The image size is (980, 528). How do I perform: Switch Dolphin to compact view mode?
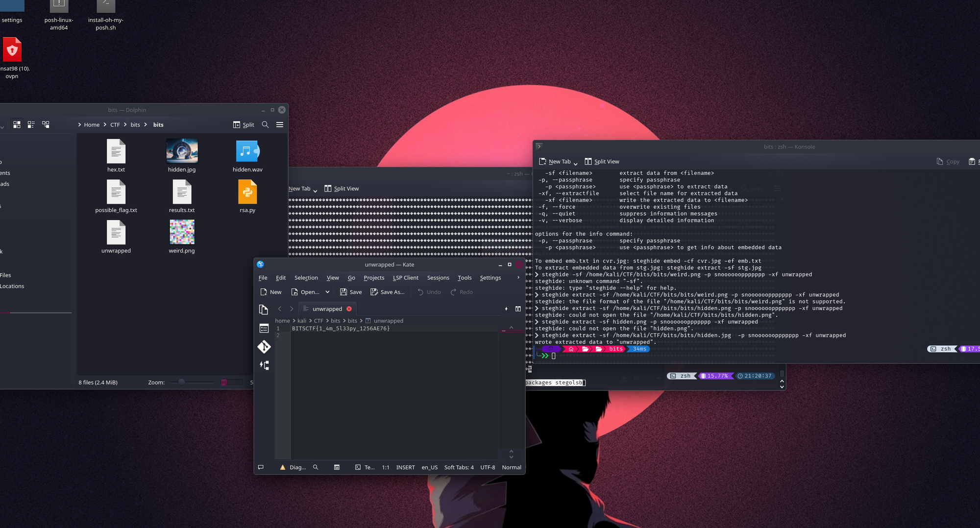click(31, 125)
